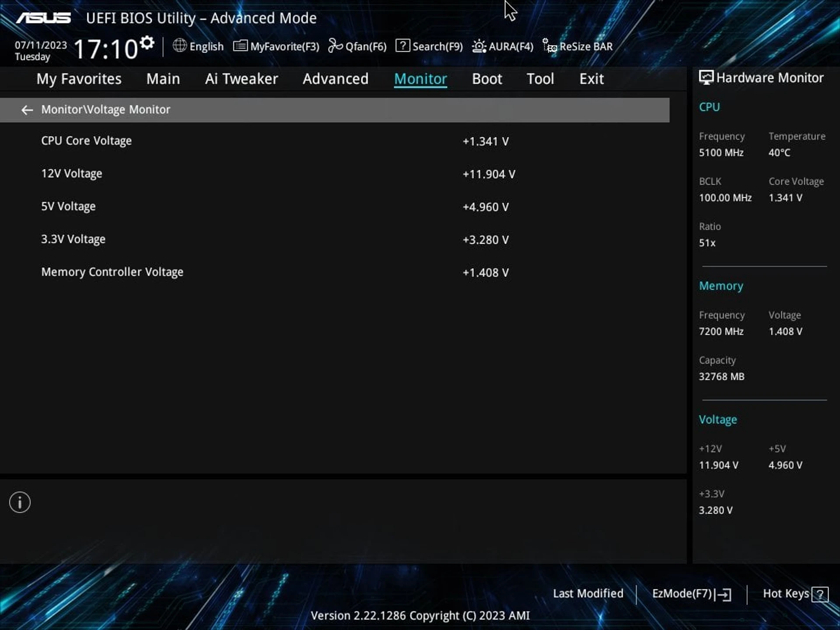
Task: Switch to the Main tab
Action: pos(163,79)
